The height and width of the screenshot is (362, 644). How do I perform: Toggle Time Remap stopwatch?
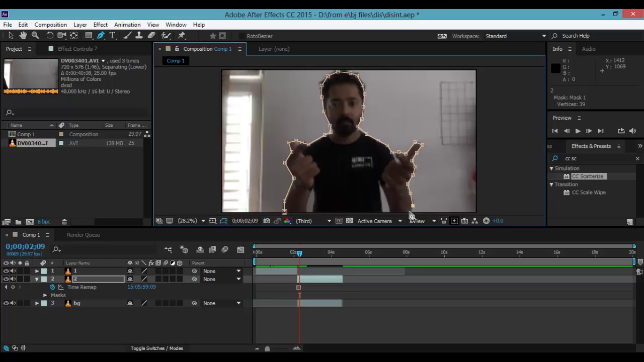[x=52, y=287]
